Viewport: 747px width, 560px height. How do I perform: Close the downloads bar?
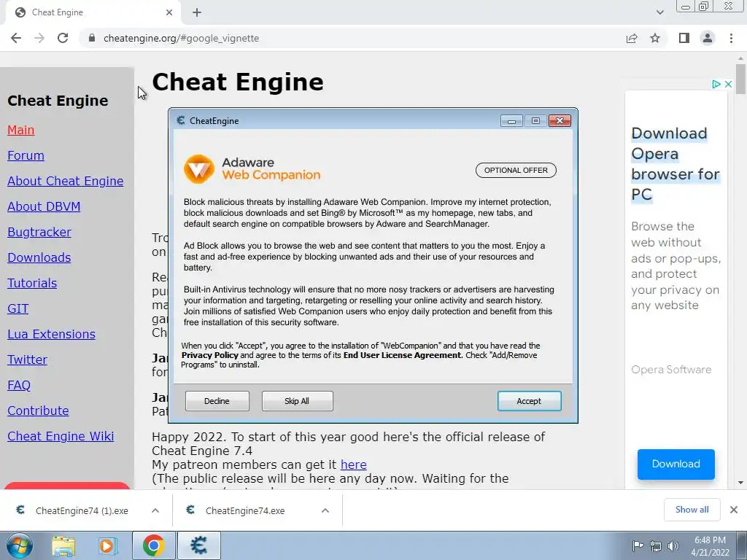coord(734,510)
